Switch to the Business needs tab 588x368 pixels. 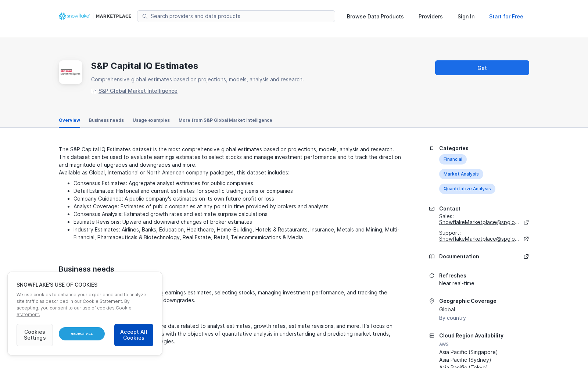tap(106, 120)
